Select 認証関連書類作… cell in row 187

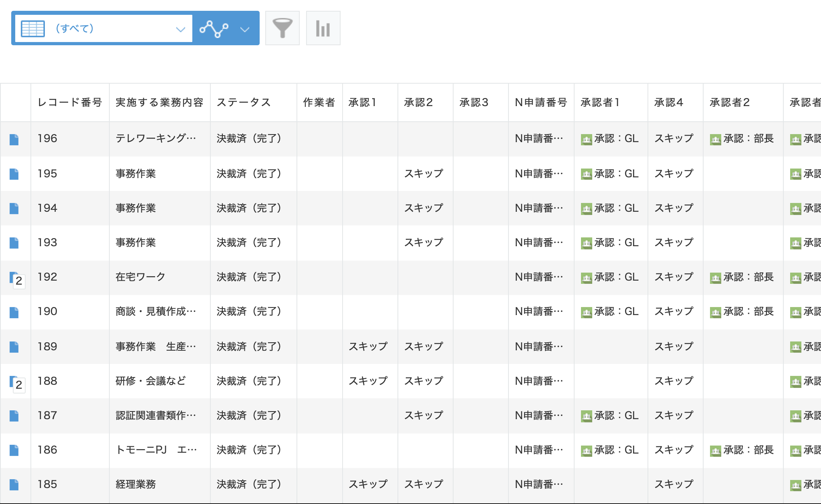160,416
